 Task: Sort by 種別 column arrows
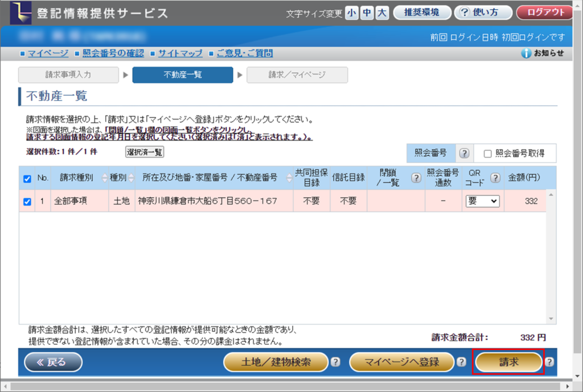pyautogui.click(x=129, y=178)
